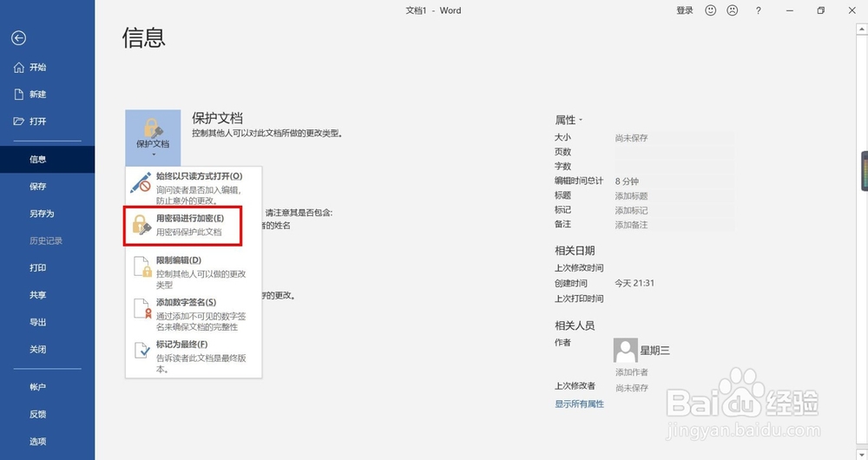Click the 打开 folder icon
The height and width of the screenshot is (460, 868).
(x=19, y=122)
